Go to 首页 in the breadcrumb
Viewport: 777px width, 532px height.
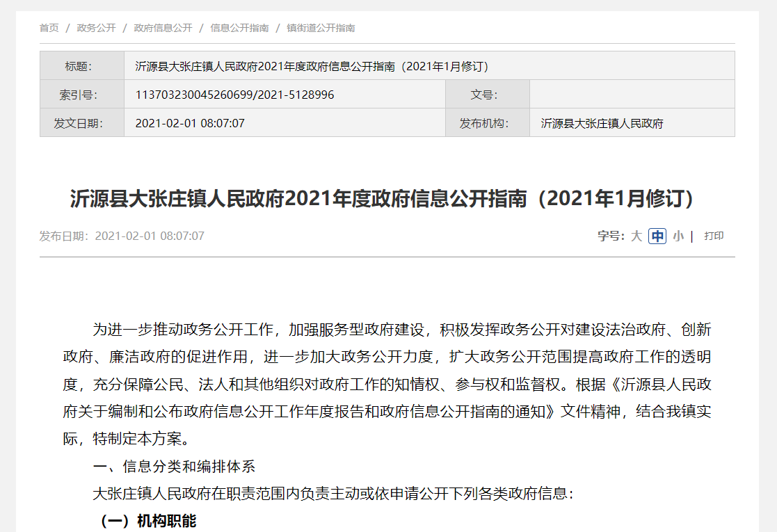pyautogui.click(x=49, y=28)
